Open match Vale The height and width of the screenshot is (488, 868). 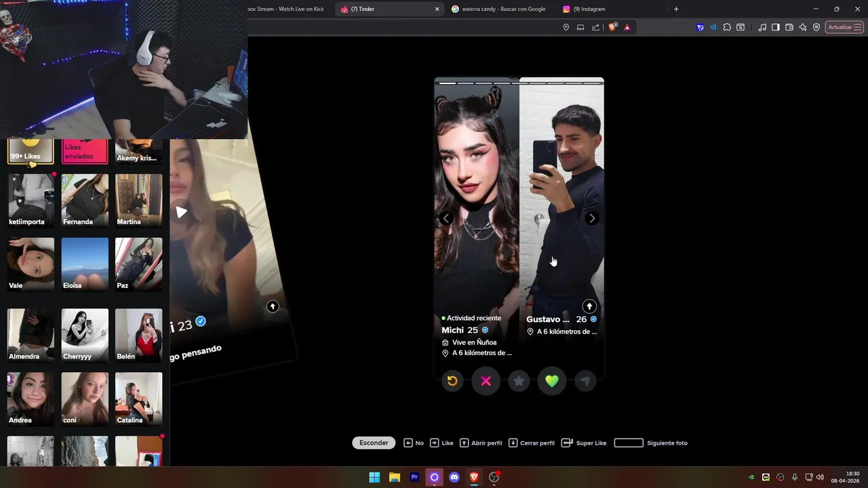[31, 264]
